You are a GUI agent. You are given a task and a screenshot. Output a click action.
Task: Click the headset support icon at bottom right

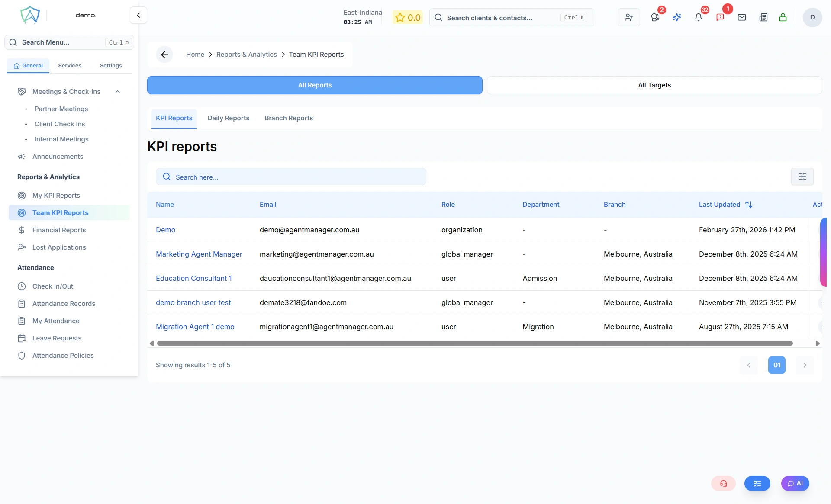(x=723, y=483)
